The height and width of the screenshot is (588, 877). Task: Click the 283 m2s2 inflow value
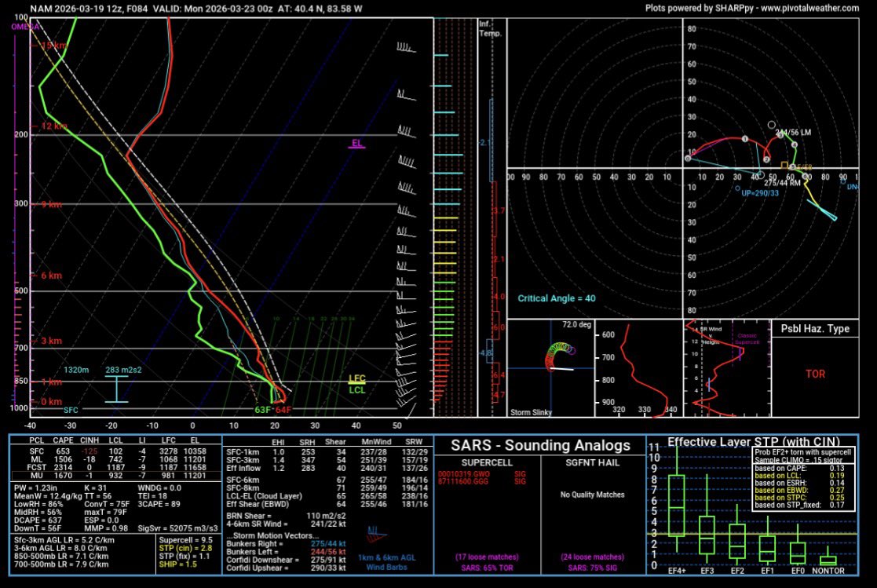pyautogui.click(x=123, y=370)
